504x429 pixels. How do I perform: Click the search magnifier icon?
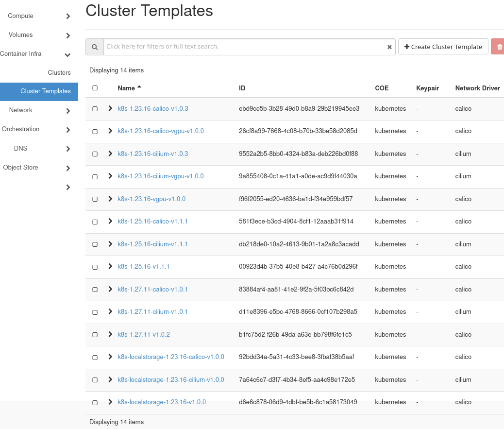pos(95,47)
